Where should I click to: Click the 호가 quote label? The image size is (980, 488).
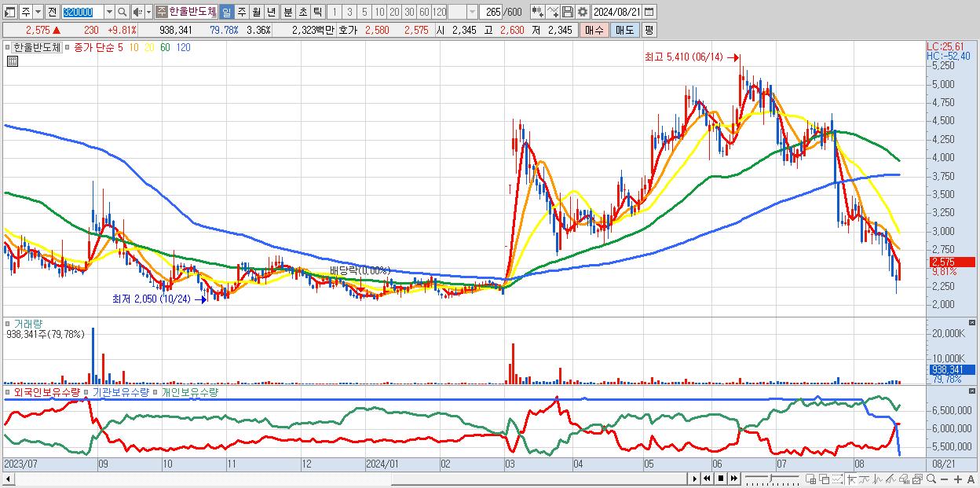click(x=348, y=30)
